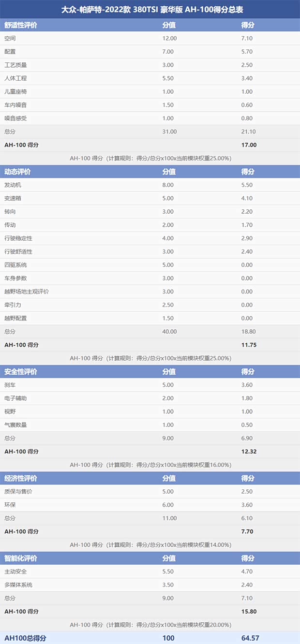Select the 发动机 row label
This screenshot has width=300, height=644.
(x=13, y=185)
